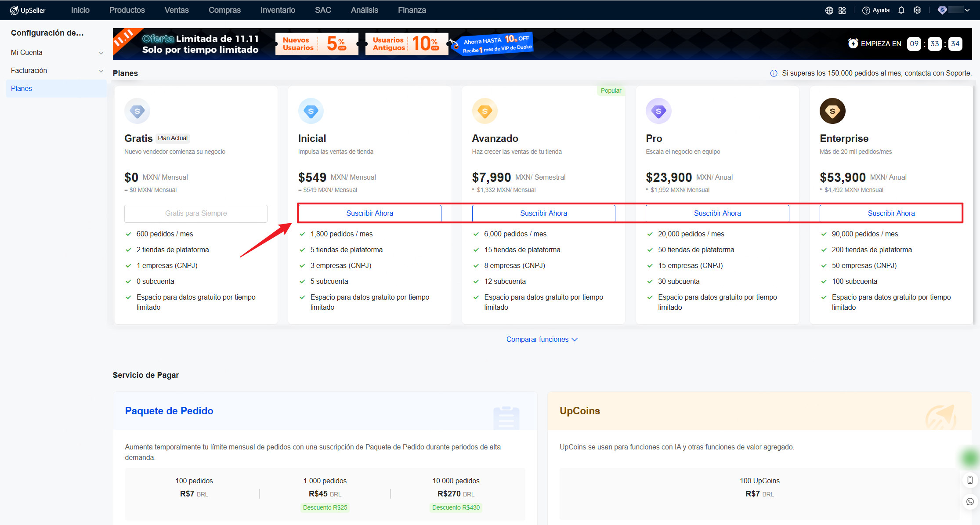Select Planes in the sidebar
This screenshot has height=525, width=980.
(x=21, y=88)
